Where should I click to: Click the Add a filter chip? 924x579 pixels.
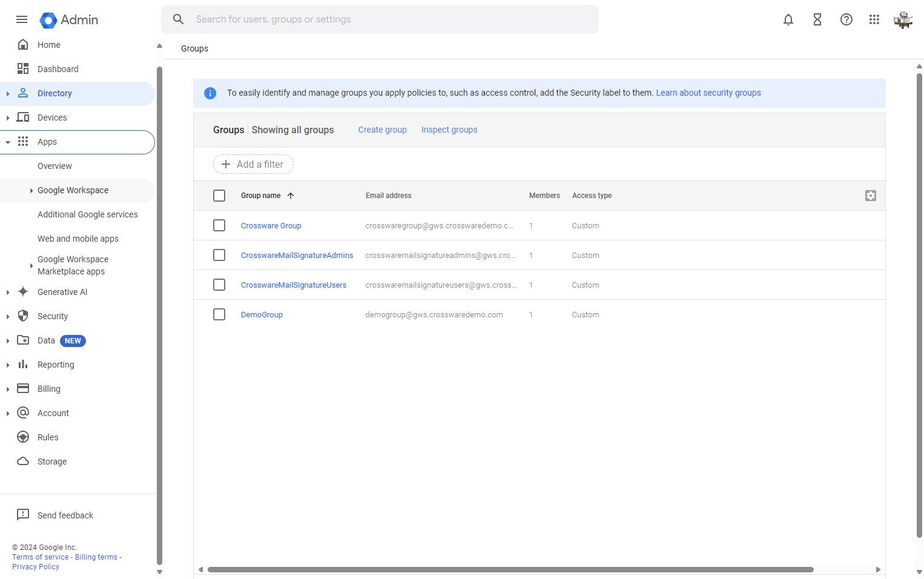[253, 164]
